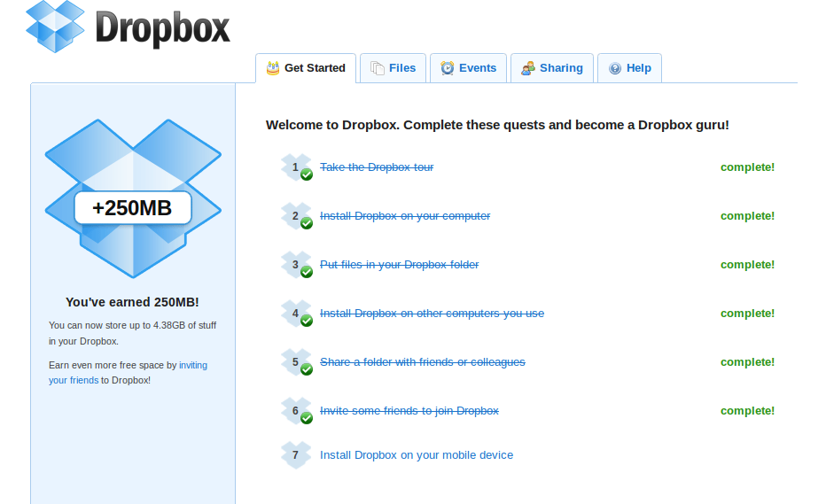Click 'complete!' beside Install Dropbox on your computer
The height and width of the screenshot is (504, 826).
(x=747, y=216)
